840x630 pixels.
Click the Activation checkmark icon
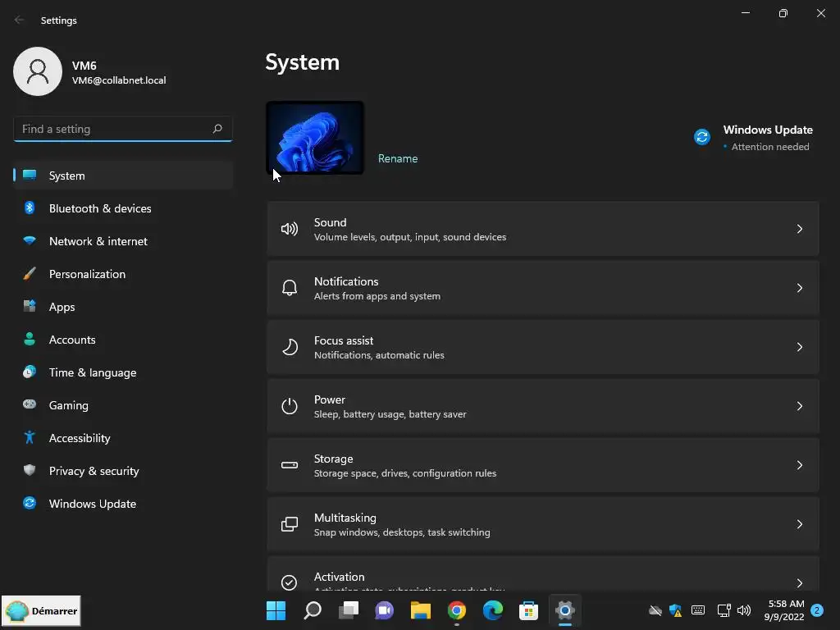pos(290,582)
